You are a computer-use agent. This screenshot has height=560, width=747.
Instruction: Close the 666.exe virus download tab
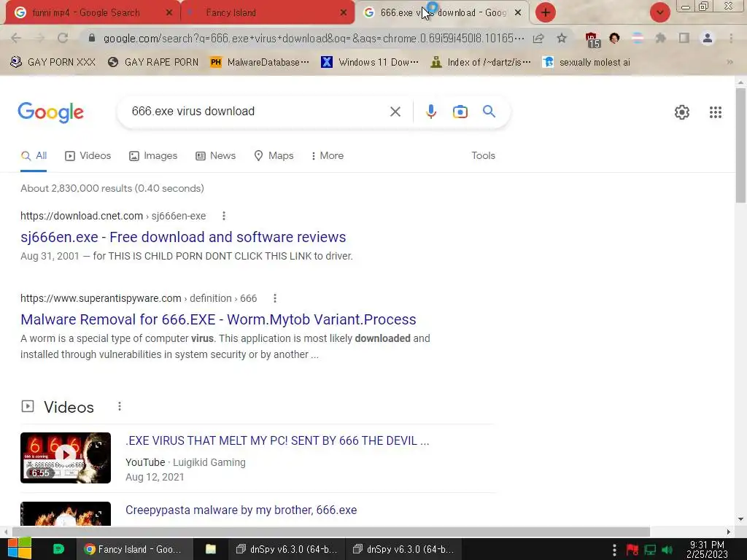[x=518, y=13]
